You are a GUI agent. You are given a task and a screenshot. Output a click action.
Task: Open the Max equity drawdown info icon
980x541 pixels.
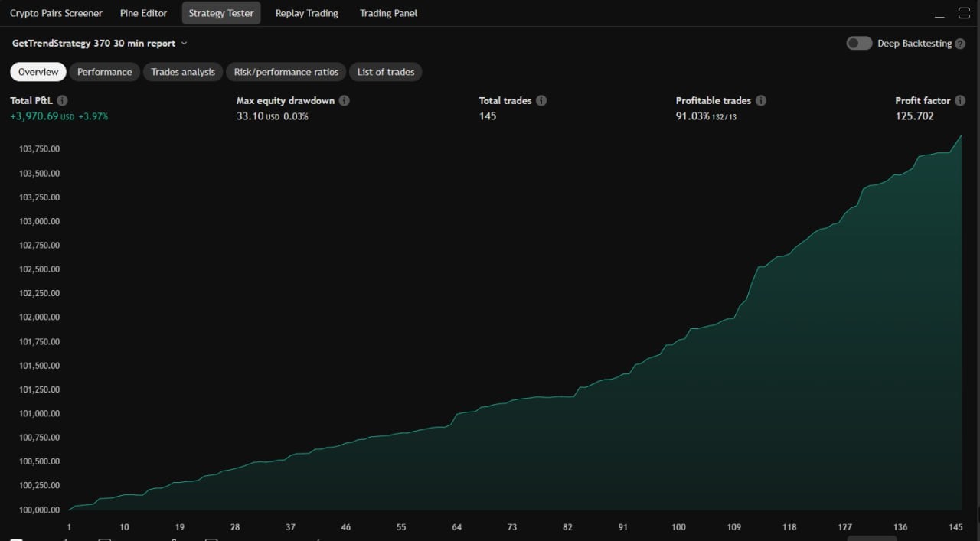[x=344, y=100]
